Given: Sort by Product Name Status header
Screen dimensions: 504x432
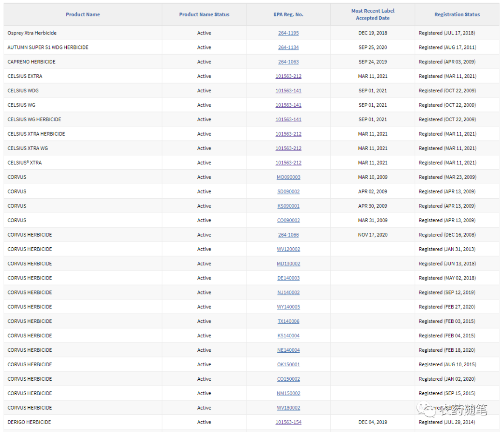Looking at the screenshot, I should tap(204, 14).
